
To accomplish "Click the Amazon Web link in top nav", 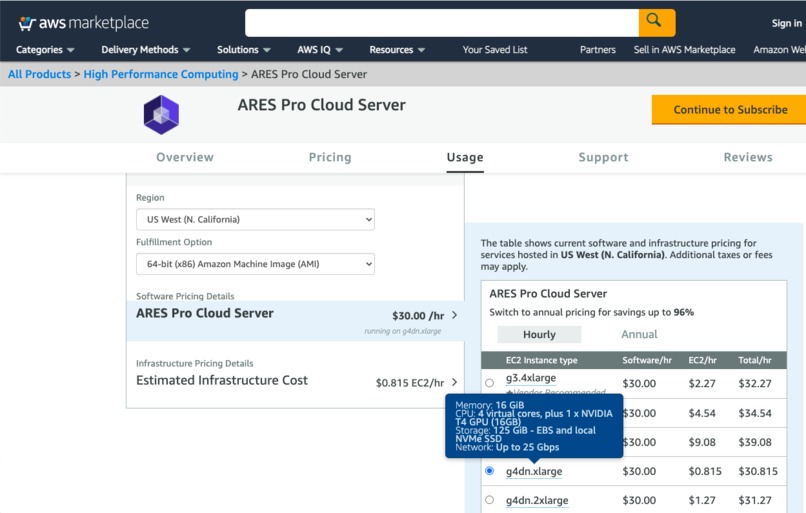I will coord(779,50).
